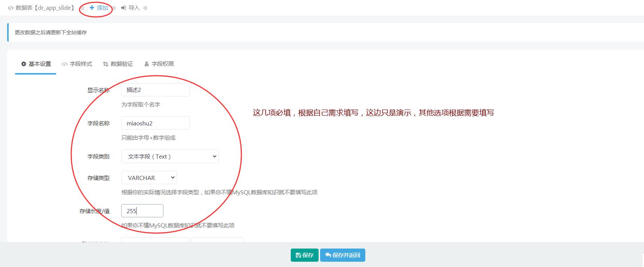This screenshot has height=267, width=644.
Task: Click the 存储类型 label
Action: 98,178
